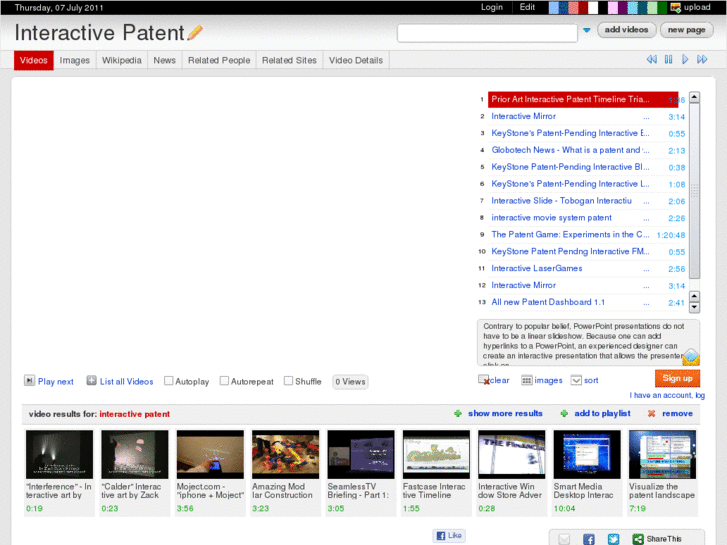Pause playback using the pause control
727x545 pixels.
(668, 59)
